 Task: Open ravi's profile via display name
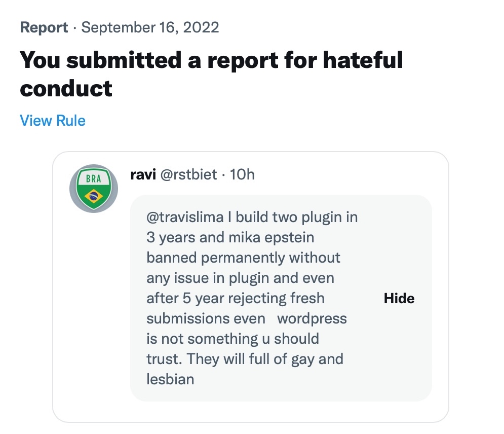tap(143, 175)
